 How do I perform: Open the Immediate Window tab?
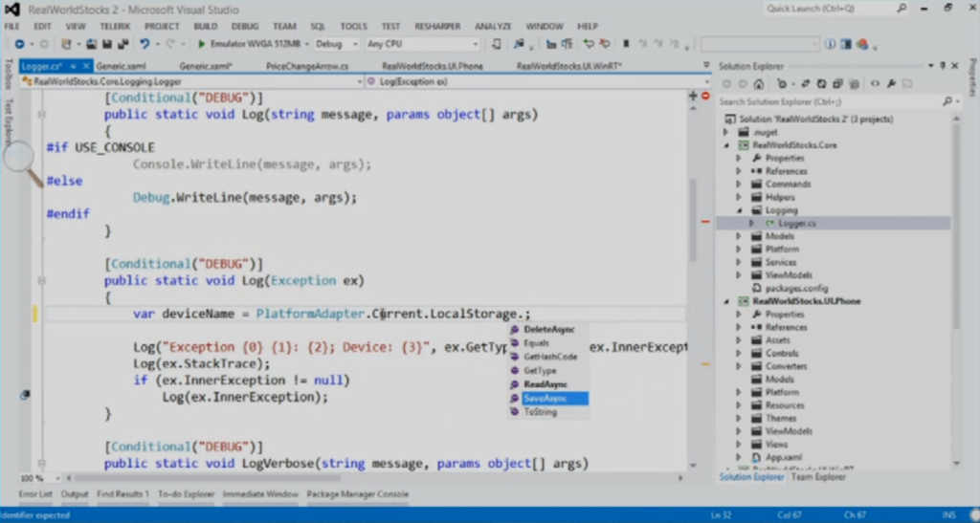tap(260, 493)
